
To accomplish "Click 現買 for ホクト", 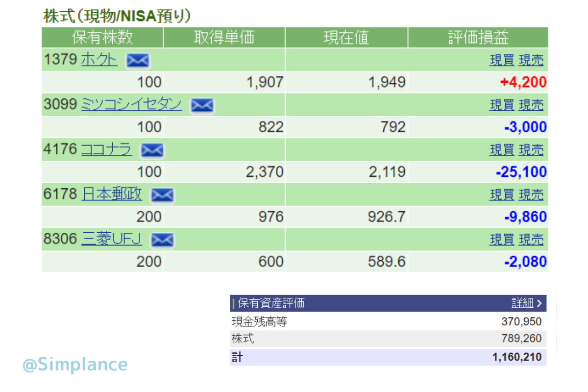I will (x=502, y=60).
